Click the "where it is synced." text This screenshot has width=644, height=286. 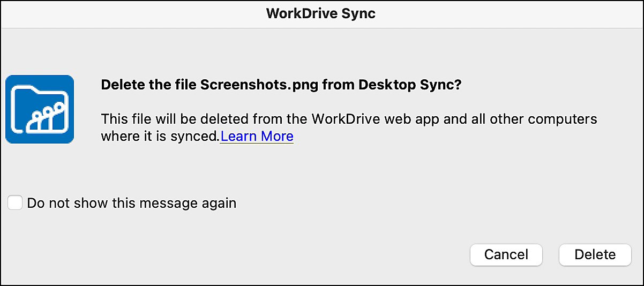(x=160, y=137)
